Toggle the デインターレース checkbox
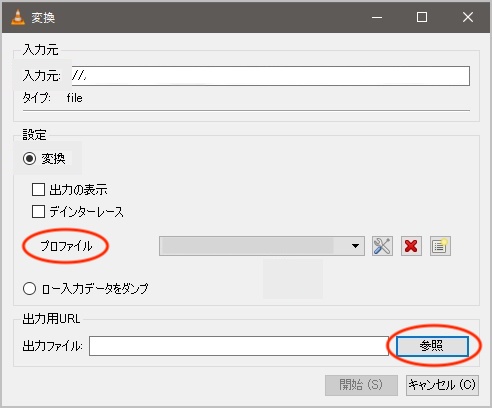This screenshot has height=408, width=492. [38, 211]
